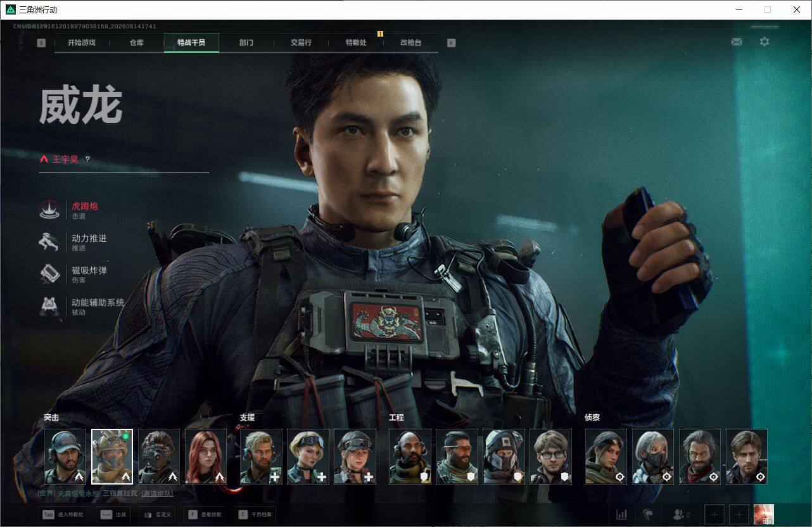Click the first empty squad plus slot
Viewport: 812px width, 527px height.
(714, 514)
